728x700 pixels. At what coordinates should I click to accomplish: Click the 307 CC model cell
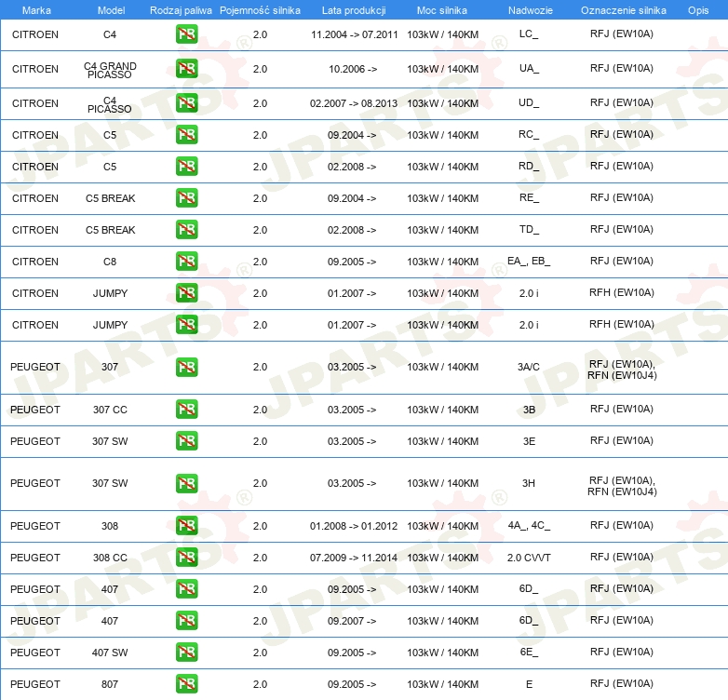pos(110,410)
